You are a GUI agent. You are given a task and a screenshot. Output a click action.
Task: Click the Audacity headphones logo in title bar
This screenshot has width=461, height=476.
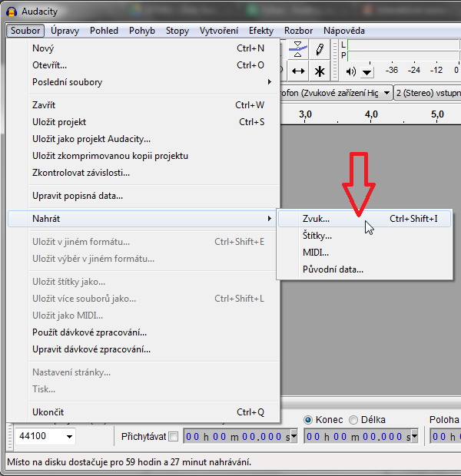(12, 12)
